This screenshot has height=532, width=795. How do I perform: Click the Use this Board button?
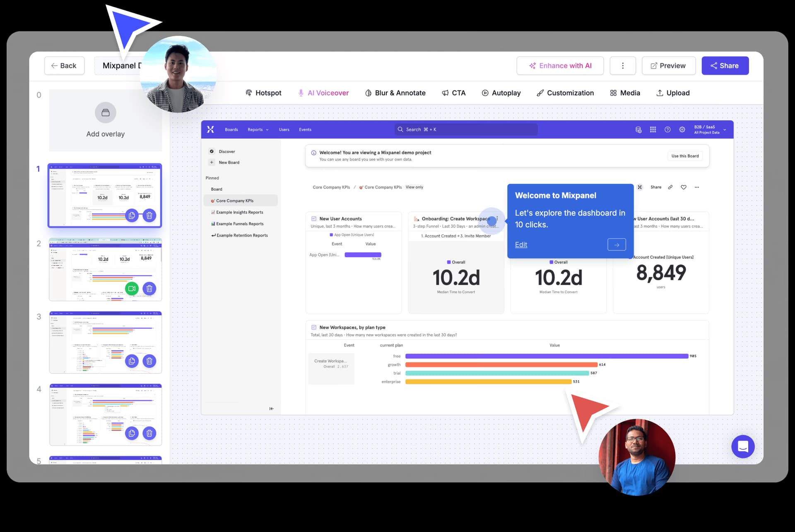pos(685,156)
